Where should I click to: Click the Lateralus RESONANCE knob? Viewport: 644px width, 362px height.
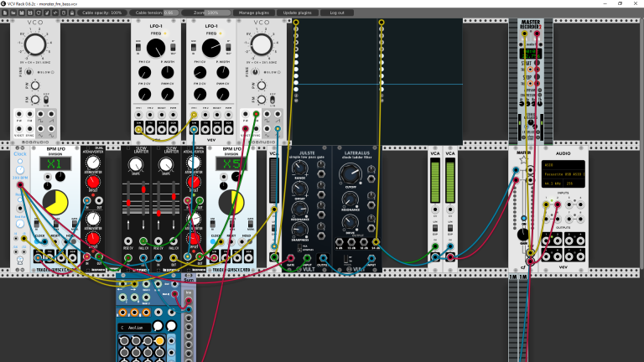(350, 200)
